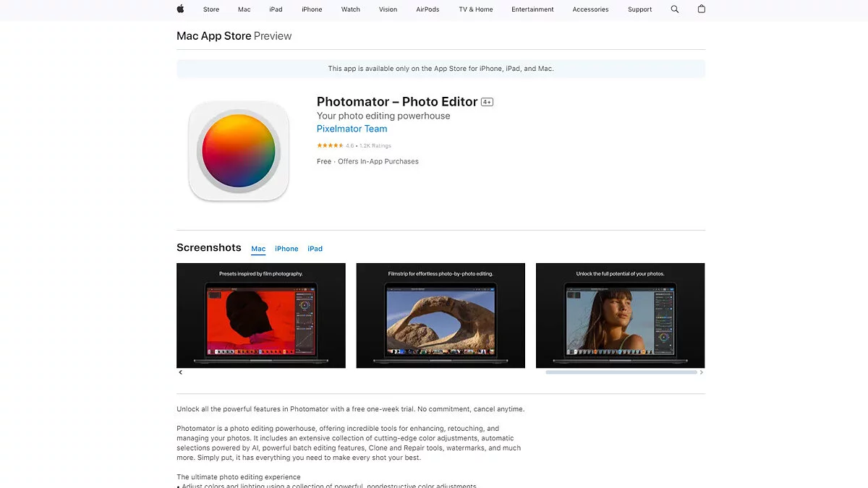The image size is (868, 488).
Task: Open the Support link in navigation
Action: coord(639,9)
